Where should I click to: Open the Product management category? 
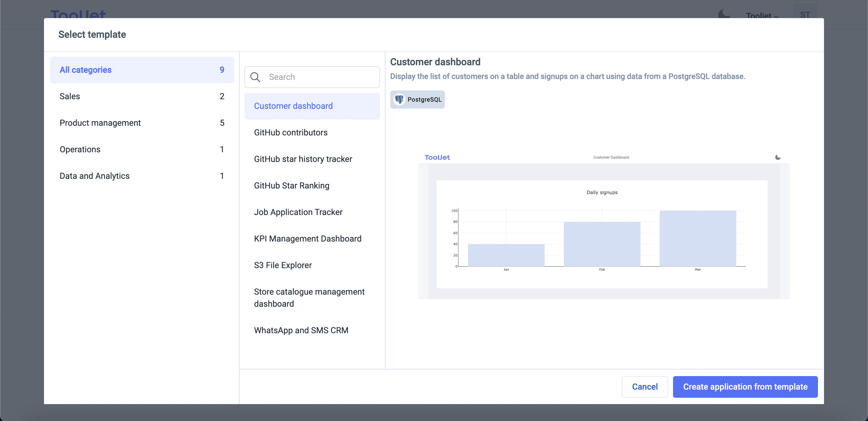click(142, 123)
